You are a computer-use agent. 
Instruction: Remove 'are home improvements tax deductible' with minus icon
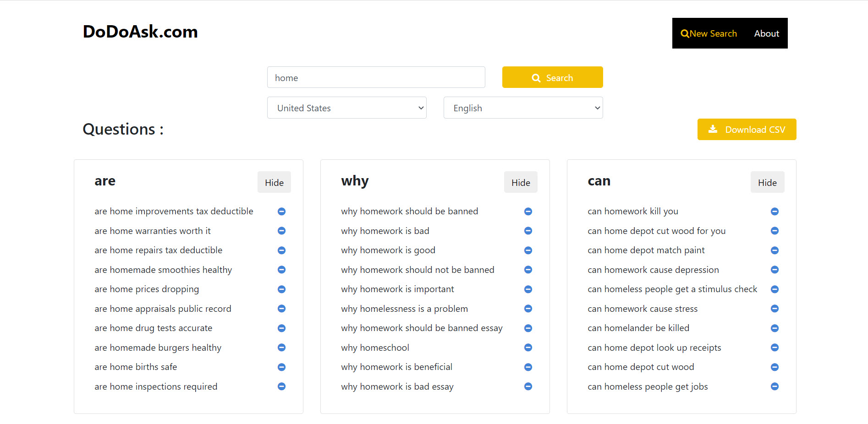281,212
